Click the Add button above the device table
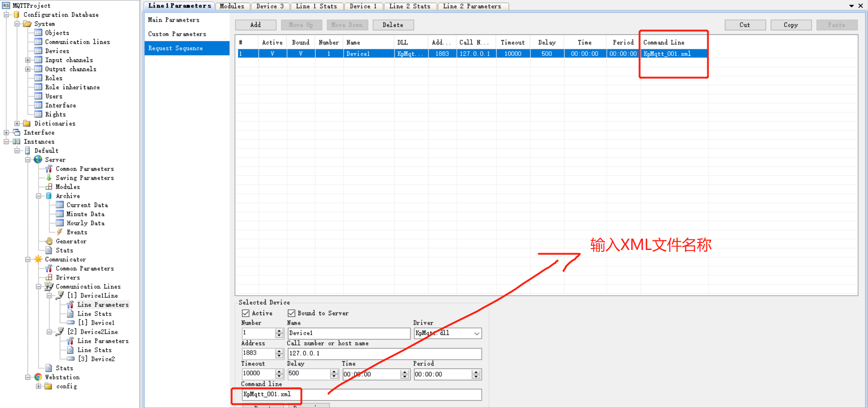Image resolution: width=868 pixels, height=408 pixels. tap(255, 25)
